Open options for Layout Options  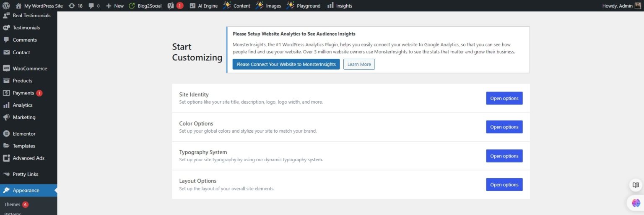point(504,185)
